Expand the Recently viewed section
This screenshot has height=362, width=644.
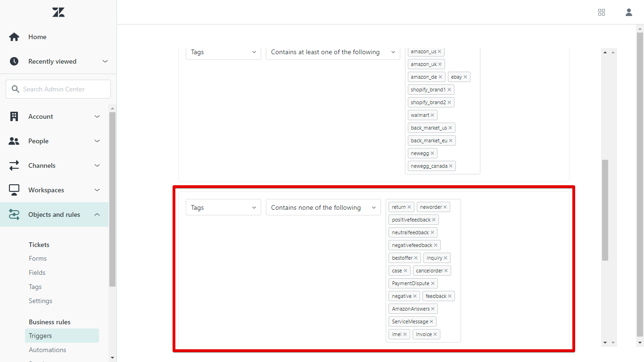(105, 61)
